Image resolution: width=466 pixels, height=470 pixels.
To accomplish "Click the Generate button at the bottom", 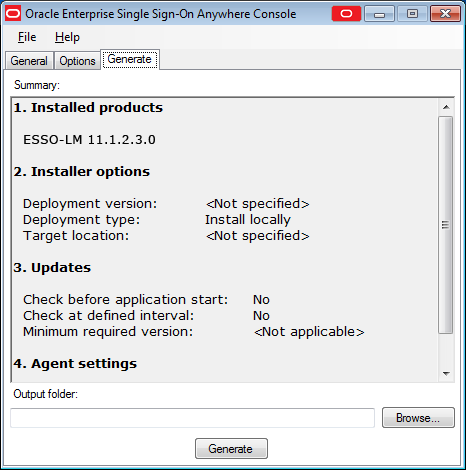I will click(231, 449).
